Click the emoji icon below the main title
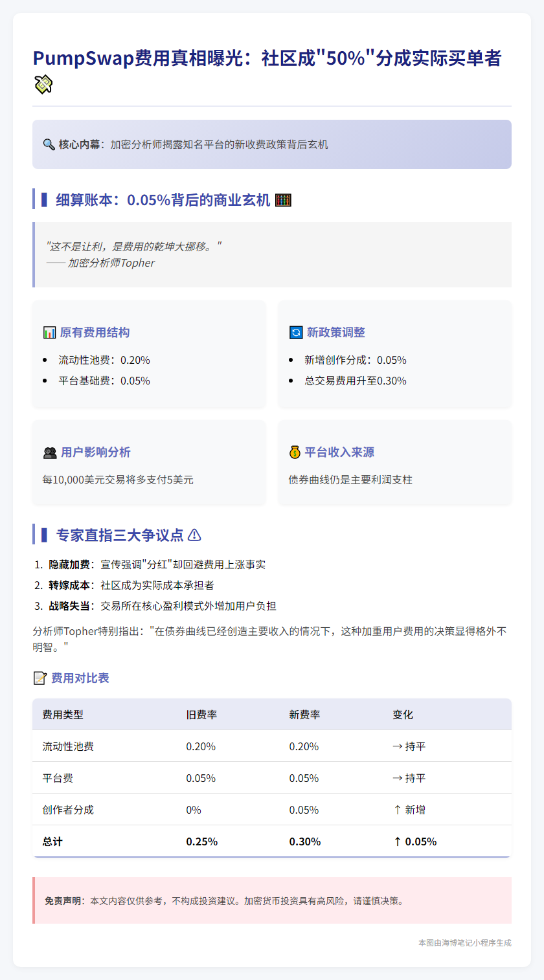The image size is (544, 980). point(43,84)
